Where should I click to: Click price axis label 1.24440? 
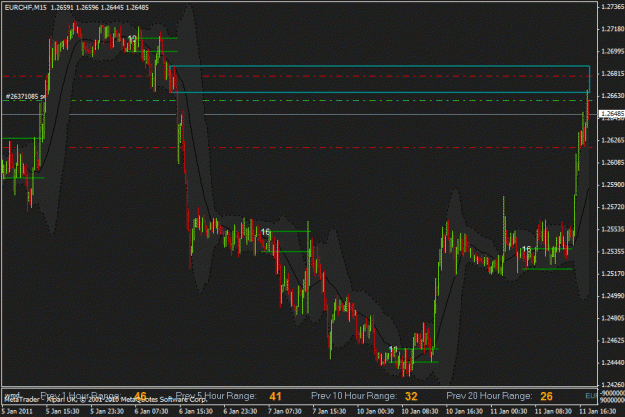pyautogui.click(x=613, y=363)
